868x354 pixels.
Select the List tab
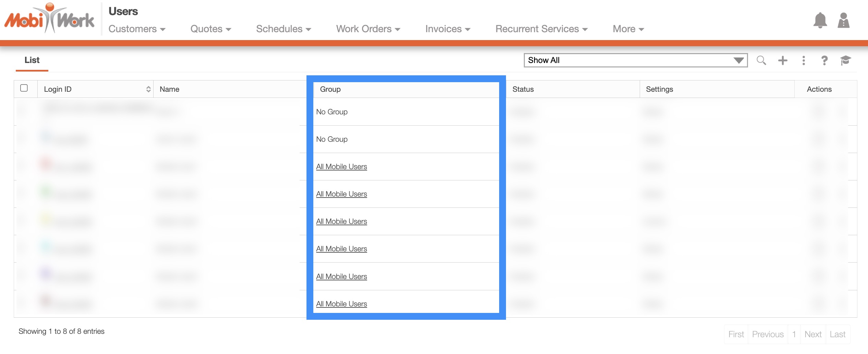32,60
